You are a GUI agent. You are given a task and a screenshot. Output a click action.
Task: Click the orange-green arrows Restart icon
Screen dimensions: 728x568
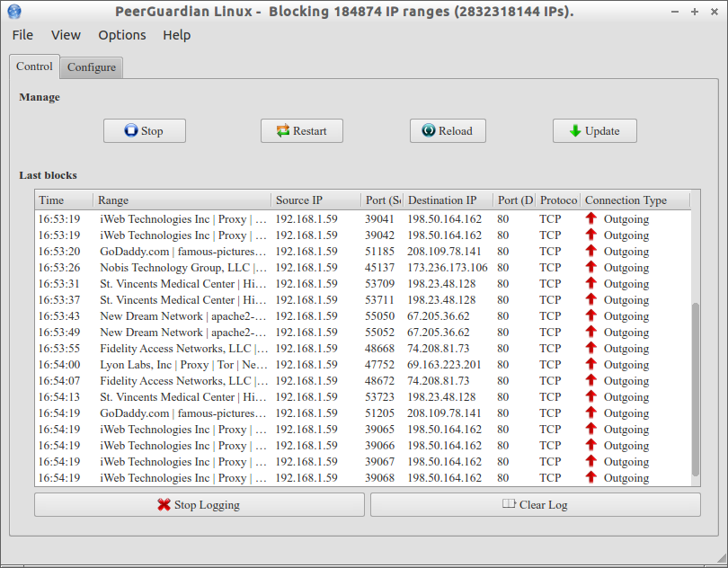coord(283,131)
